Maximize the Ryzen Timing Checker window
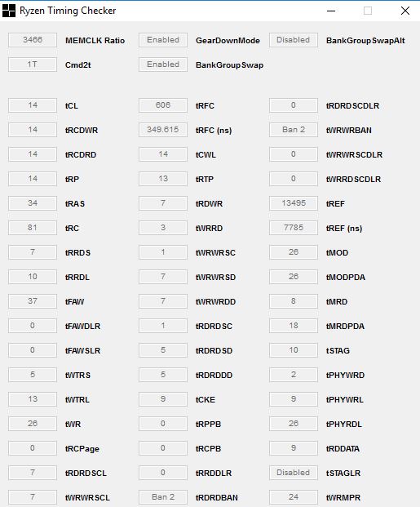The height and width of the screenshot is (507, 420). tap(368, 11)
